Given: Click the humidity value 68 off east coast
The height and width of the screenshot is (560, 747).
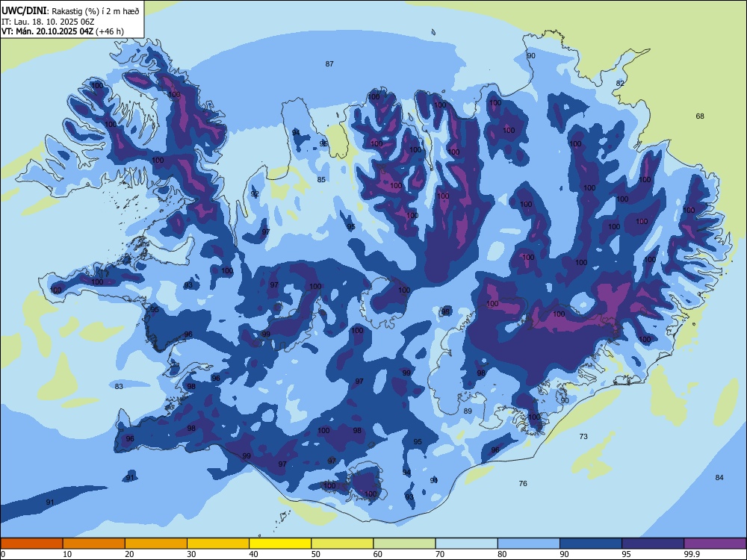Looking at the screenshot, I should coord(700,116).
